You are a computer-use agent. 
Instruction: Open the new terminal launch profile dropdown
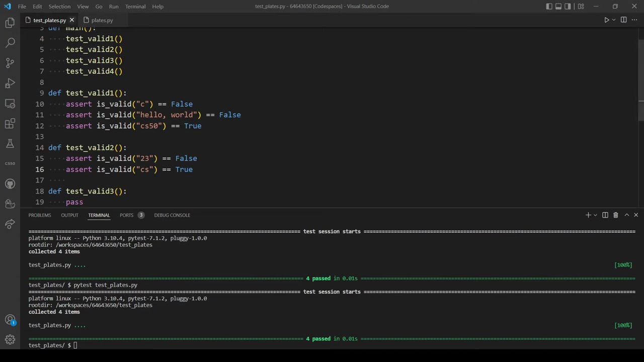coord(595,215)
